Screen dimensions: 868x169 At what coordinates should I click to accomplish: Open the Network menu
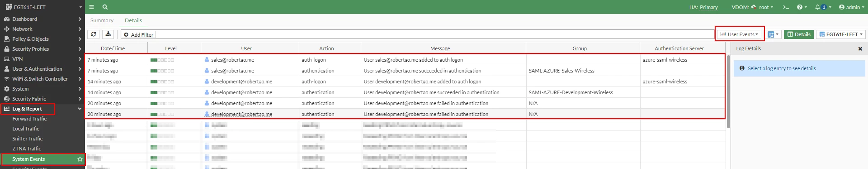42,29
